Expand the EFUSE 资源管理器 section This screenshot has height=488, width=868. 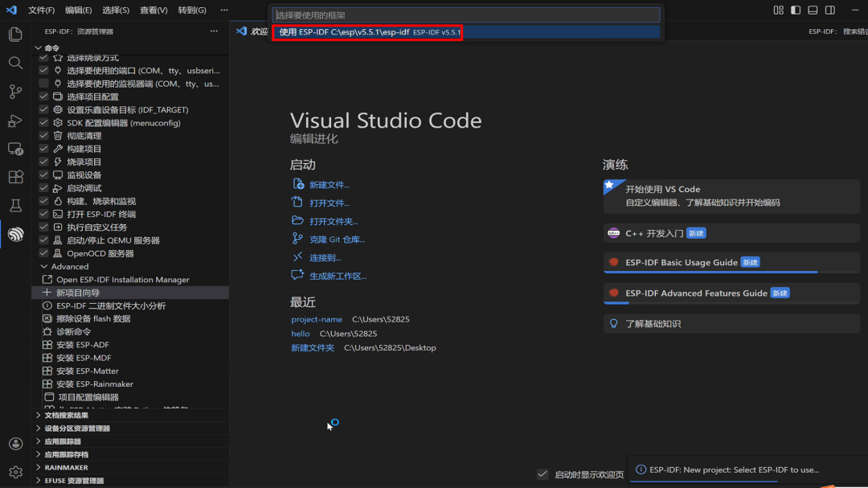[39, 480]
